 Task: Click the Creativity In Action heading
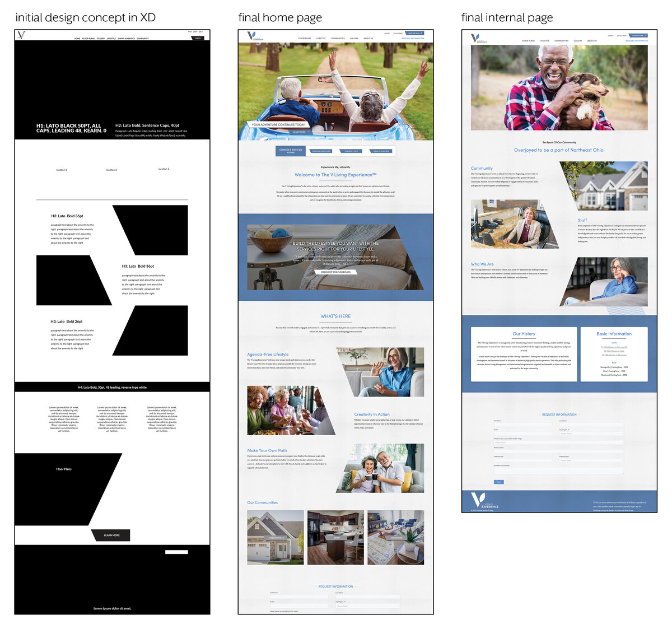pyautogui.click(x=372, y=415)
